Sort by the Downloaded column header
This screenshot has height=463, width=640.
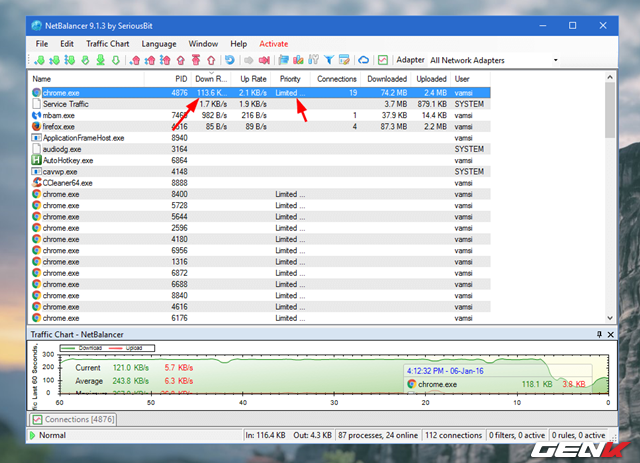pyautogui.click(x=387, y=78)
